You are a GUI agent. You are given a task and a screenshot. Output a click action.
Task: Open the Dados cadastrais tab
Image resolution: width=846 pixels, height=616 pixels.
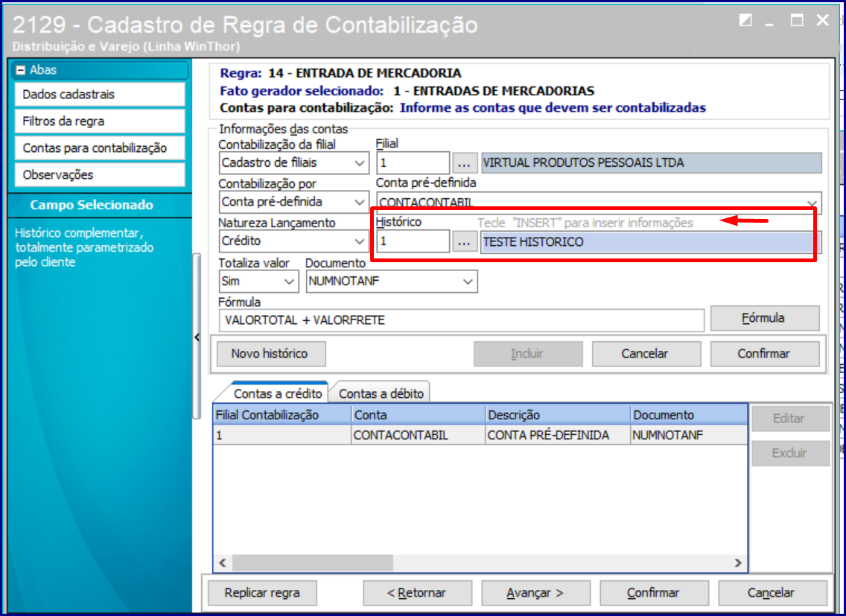point(100,95)
